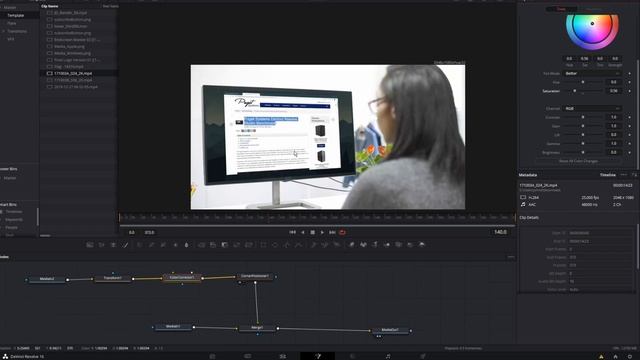Switch to the Color page
The width and height of the screenshot is (640, 360).
(353, 356)
